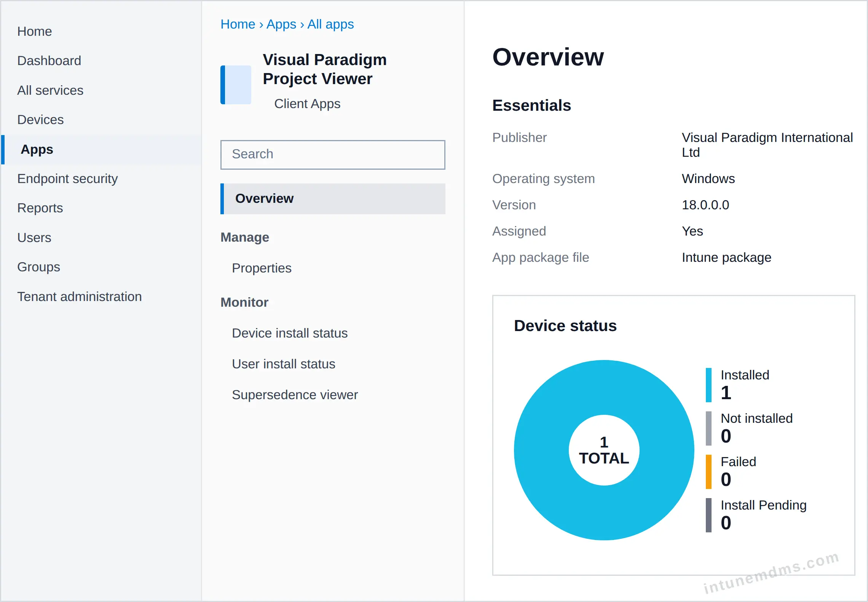Click the Not installed gray legend swatch
The height and width of the screenshot is (602, 868).
708,428
